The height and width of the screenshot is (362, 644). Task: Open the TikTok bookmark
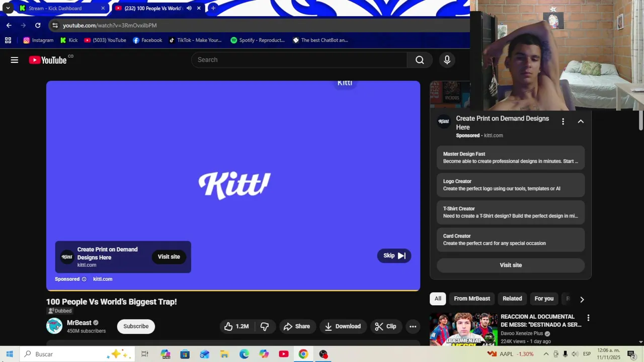(195, 40)
